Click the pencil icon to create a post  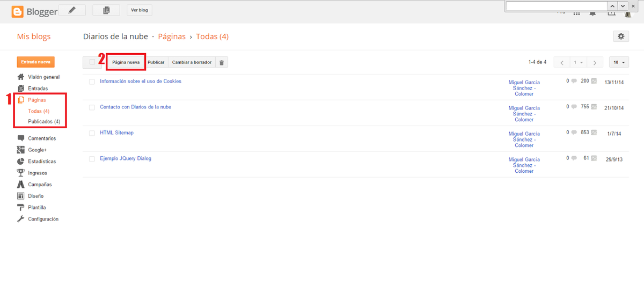coord(72,10)
